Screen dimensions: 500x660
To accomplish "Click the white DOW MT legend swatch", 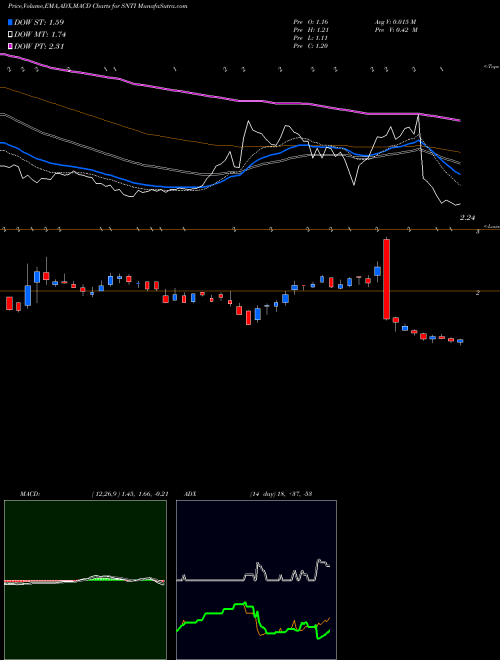I will [10, 35].
